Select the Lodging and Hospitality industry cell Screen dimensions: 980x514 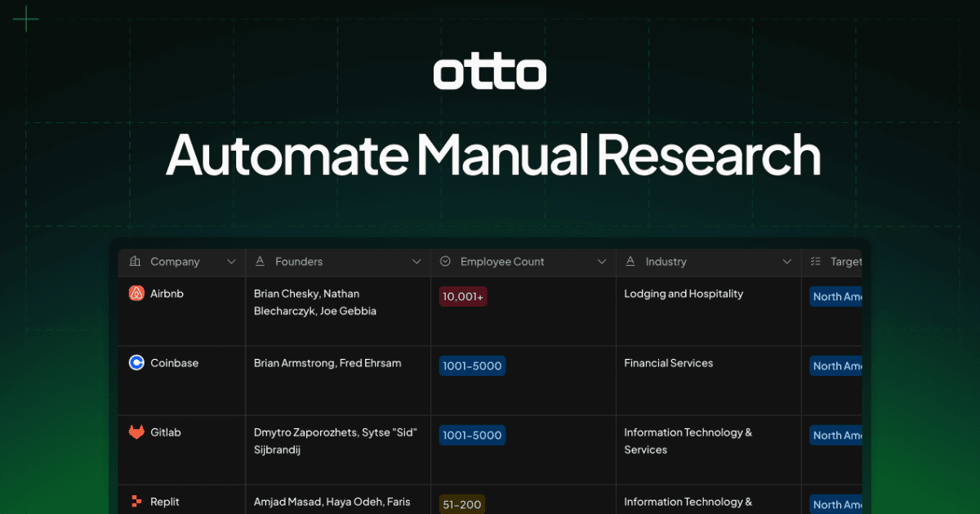(683, 294)
